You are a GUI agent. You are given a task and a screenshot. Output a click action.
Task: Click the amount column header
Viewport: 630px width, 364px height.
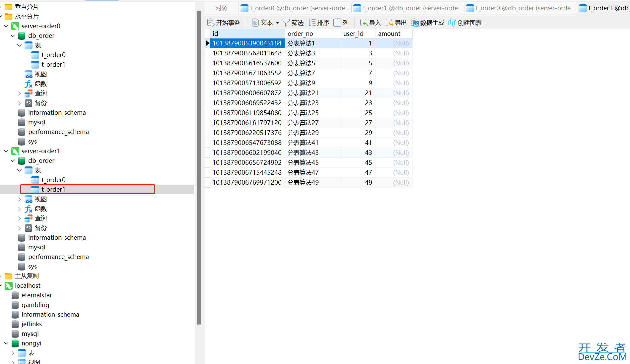point(394,33)
